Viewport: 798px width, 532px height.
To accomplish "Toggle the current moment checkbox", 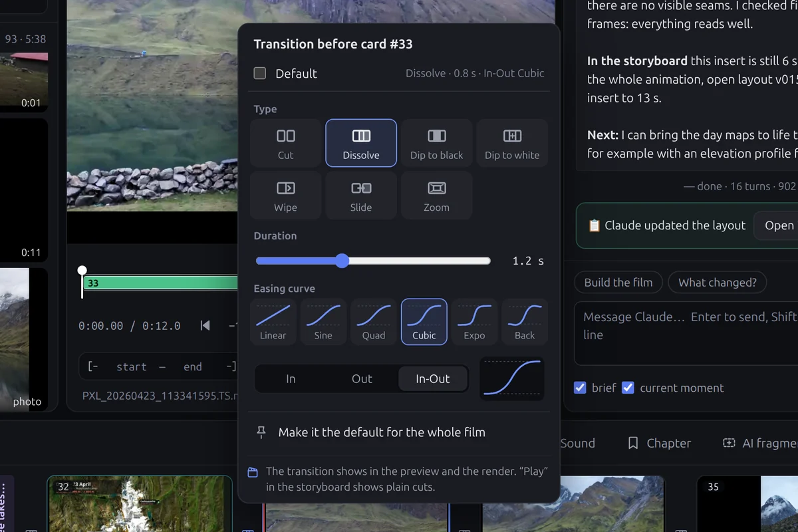I will tap(628, 388).
